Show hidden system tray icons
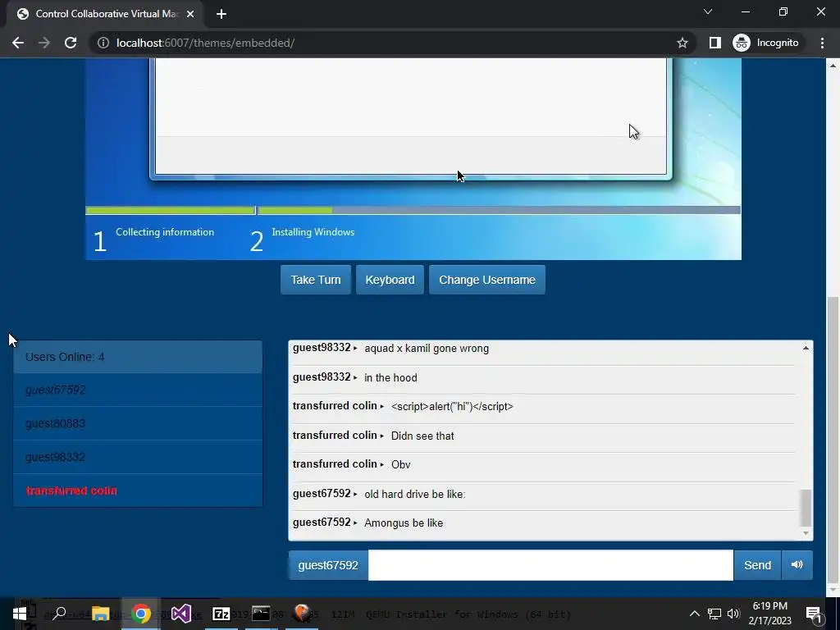 pyautogui.click(x=694, y=614)
